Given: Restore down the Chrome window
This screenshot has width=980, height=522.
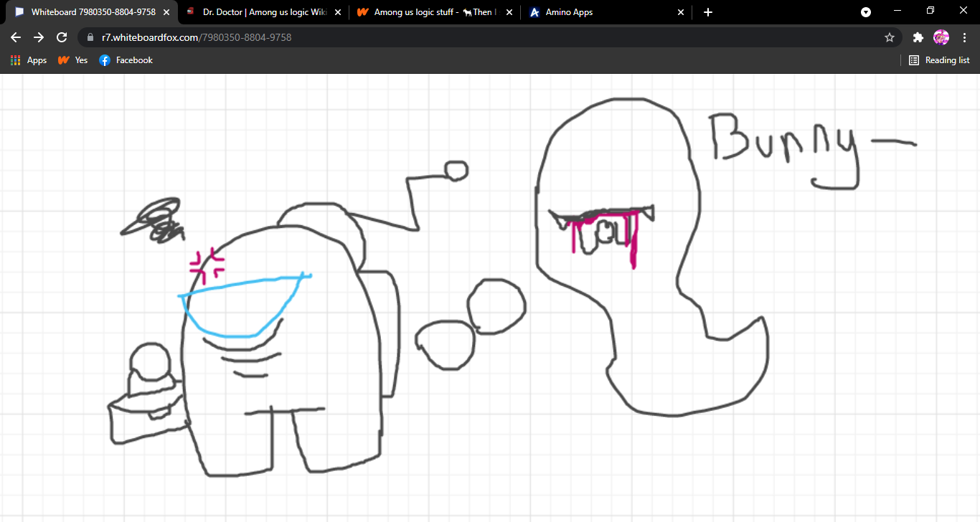Looking at the screenshot, I should [x=930, y=11].
